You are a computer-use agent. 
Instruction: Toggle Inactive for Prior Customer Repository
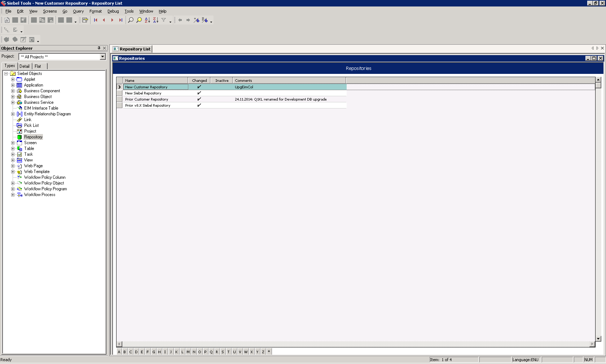pyautogui.click(x=222, y=99)
